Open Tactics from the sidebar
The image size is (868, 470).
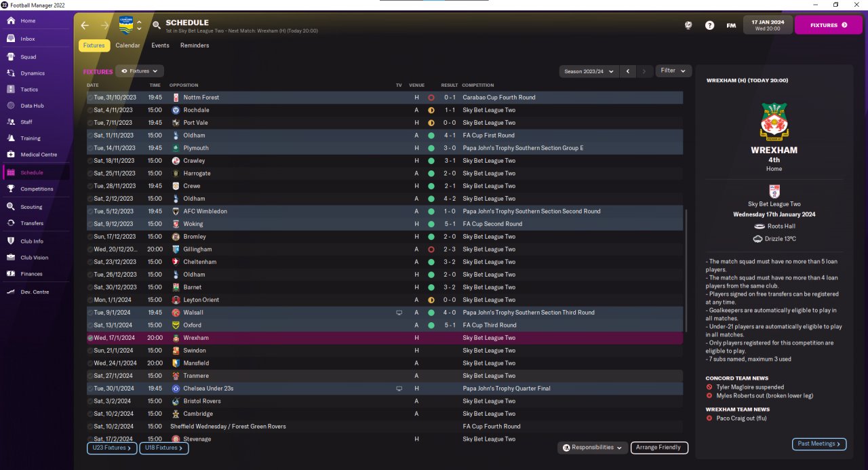(x=12, y=90)
